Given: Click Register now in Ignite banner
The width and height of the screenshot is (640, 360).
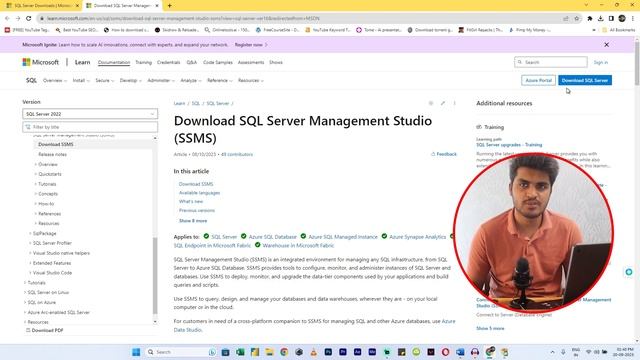Looking at the screenshot, I should (x=251, y=45).
